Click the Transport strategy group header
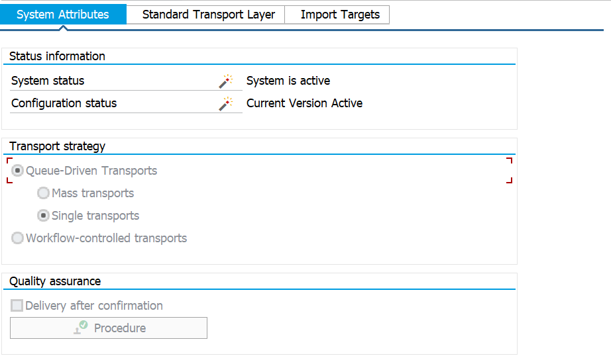 [x=57, y=146]
